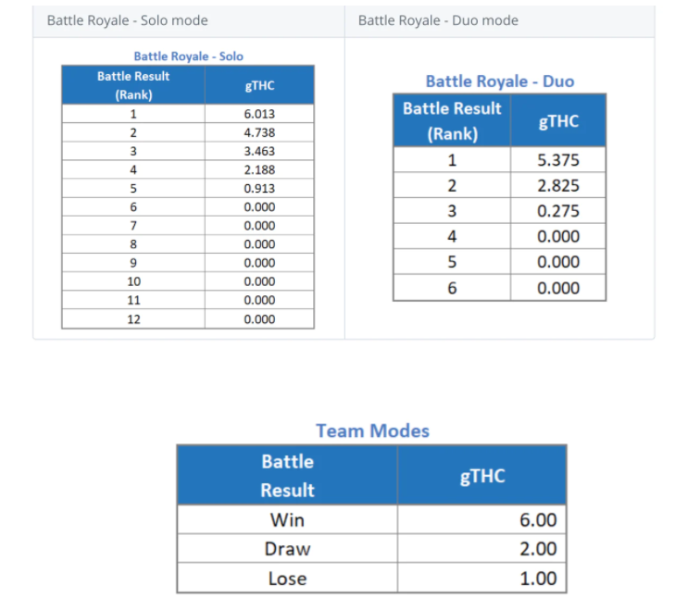The image size is (700, 611).
Task: Select the 6.00 gTHC value for Win
Action: pyautogui.click(x=538, y=519)
